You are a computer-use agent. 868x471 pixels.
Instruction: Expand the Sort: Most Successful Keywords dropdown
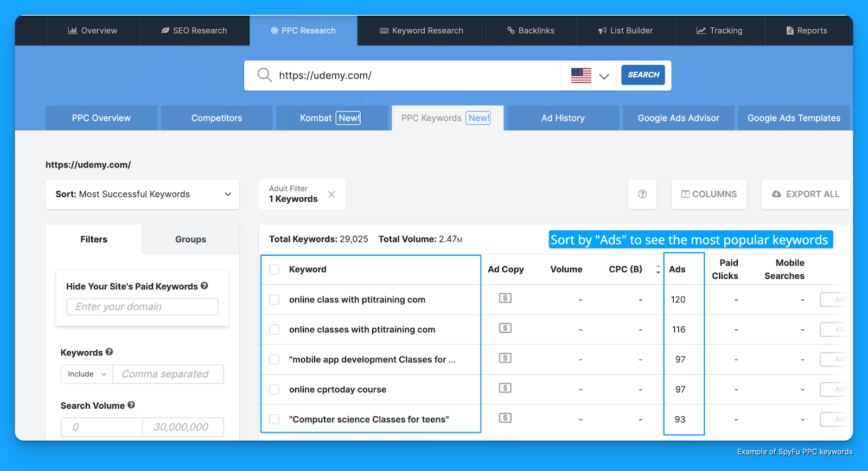coord(142,194)
